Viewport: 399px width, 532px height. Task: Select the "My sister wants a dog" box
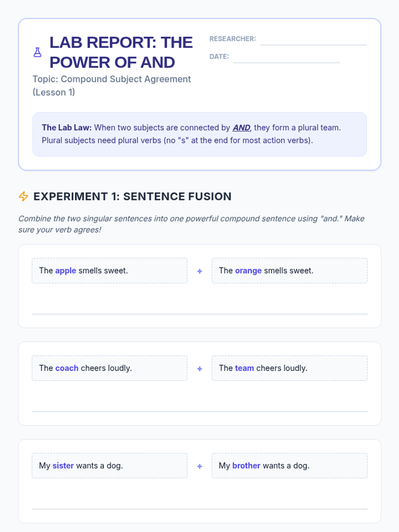(109, 465)
